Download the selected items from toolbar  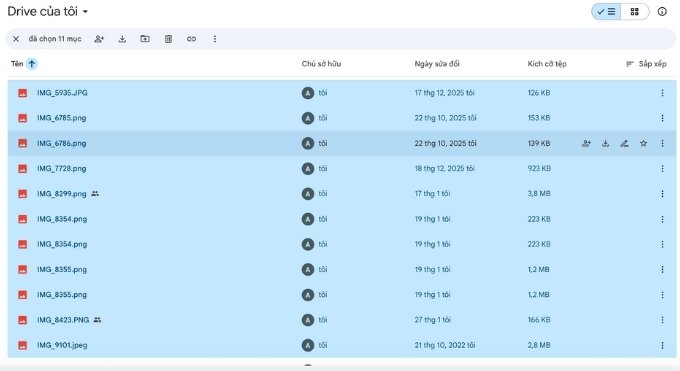pyautogui.click(x=122, y=39)
